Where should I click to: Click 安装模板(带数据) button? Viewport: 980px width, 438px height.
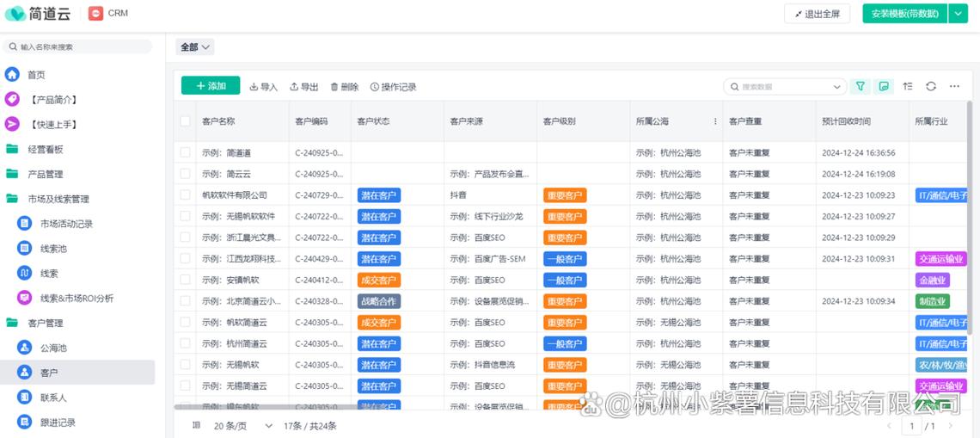coord(905,13)
